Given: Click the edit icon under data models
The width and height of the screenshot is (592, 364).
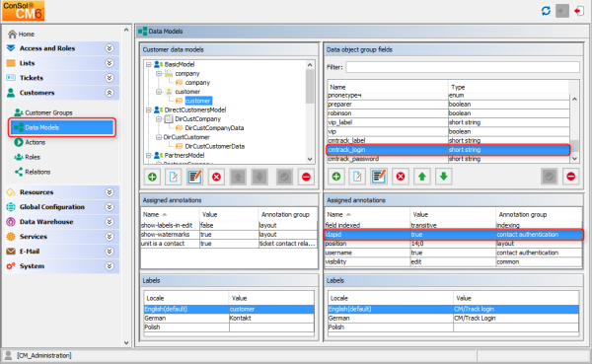Looking at the screenshot, I should coord(194,177).
